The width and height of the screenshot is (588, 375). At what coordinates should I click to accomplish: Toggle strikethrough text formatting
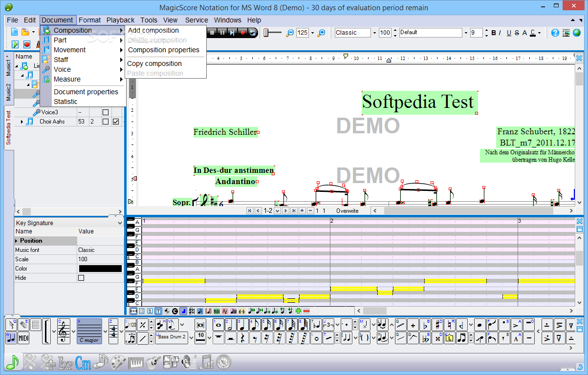click(x=517, y=33)
